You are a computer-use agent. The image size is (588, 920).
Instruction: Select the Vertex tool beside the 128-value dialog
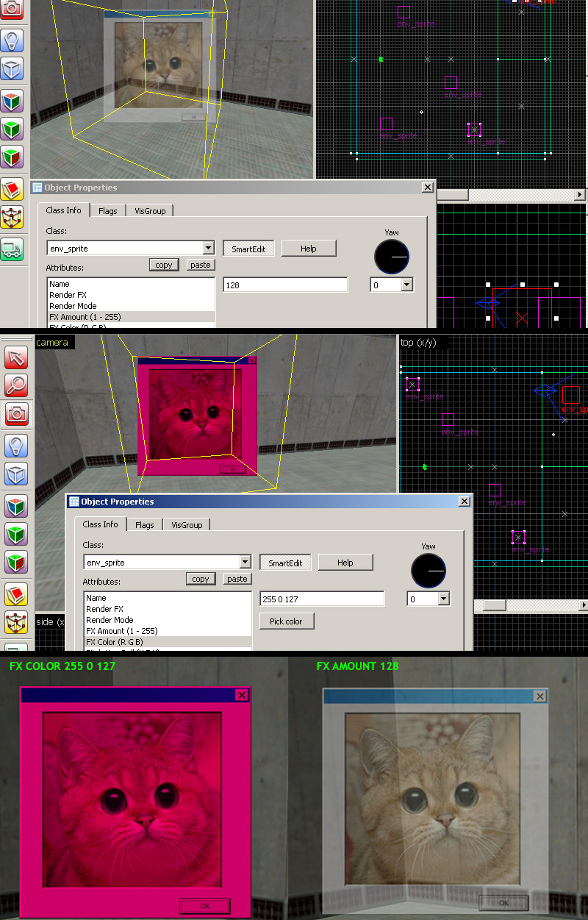[12, 217]
